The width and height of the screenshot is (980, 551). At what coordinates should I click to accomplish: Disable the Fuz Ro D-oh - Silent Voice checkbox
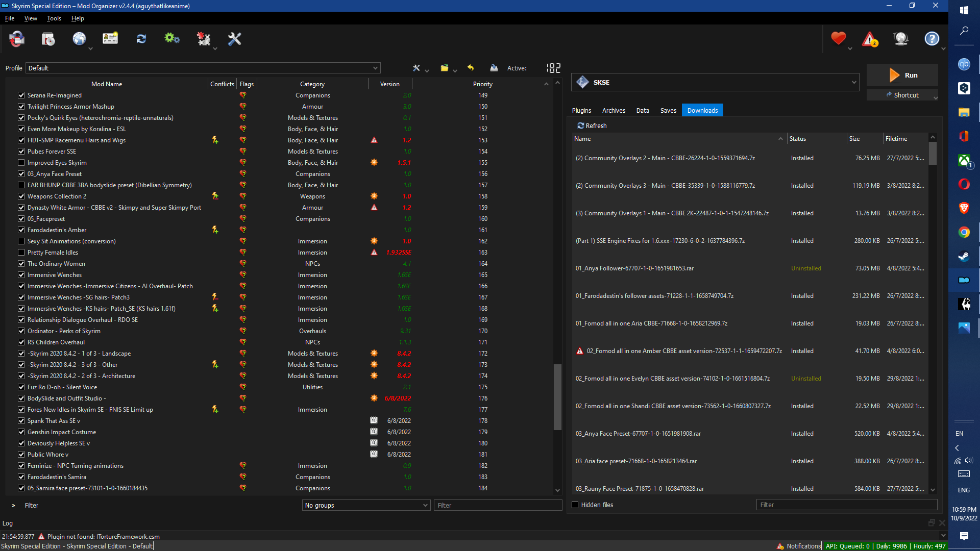[21, 387]
